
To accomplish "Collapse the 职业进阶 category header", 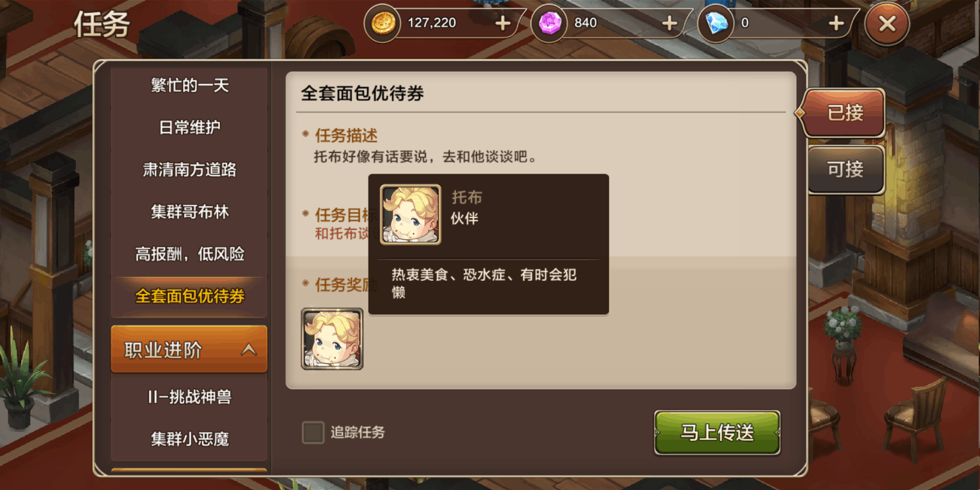I will pos(189,350).
